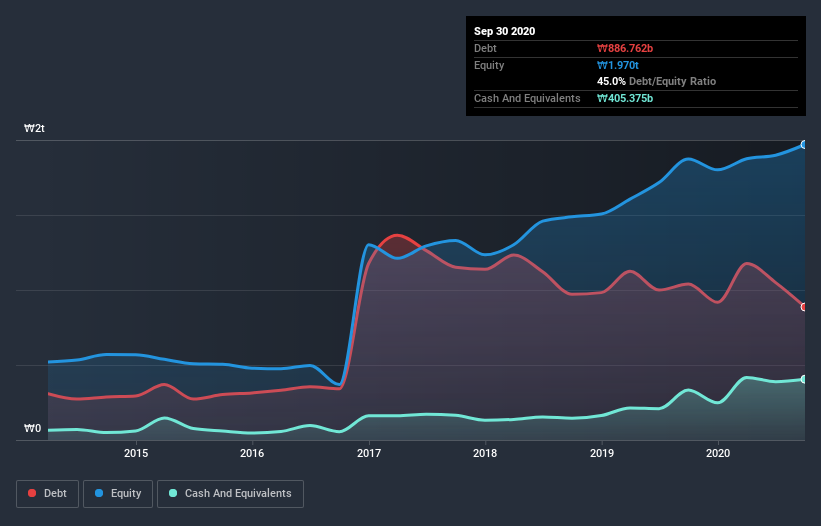Click the 2017 x-axis label

point(369,453)
